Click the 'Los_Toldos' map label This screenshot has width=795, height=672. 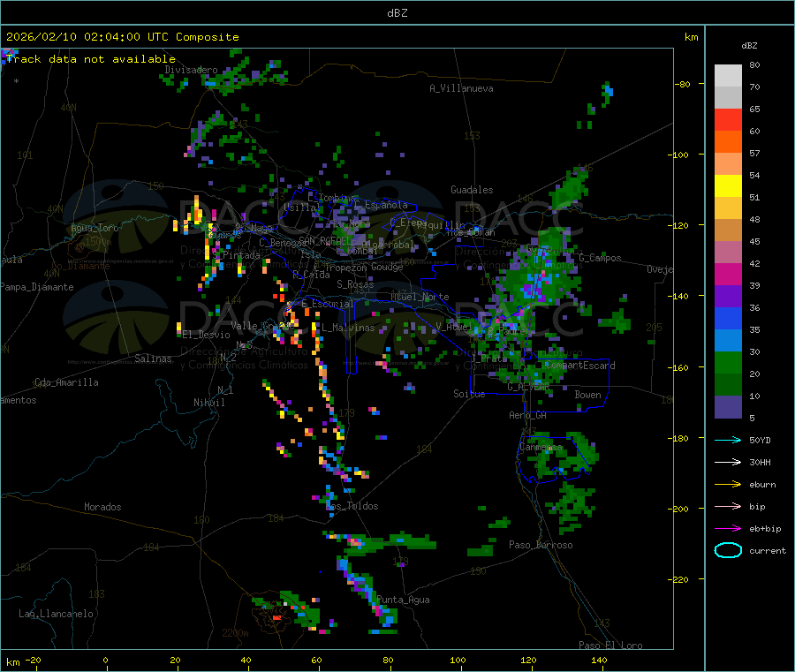[352, 506]
